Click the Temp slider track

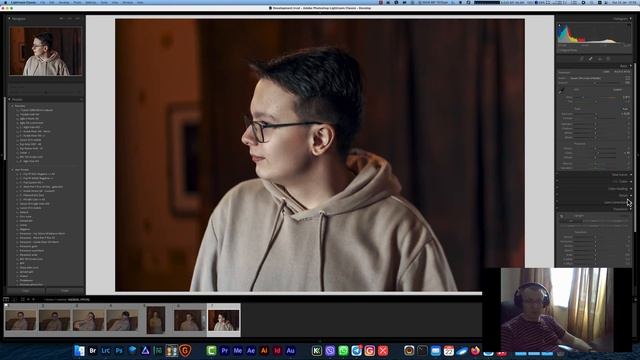click(596, 97)
